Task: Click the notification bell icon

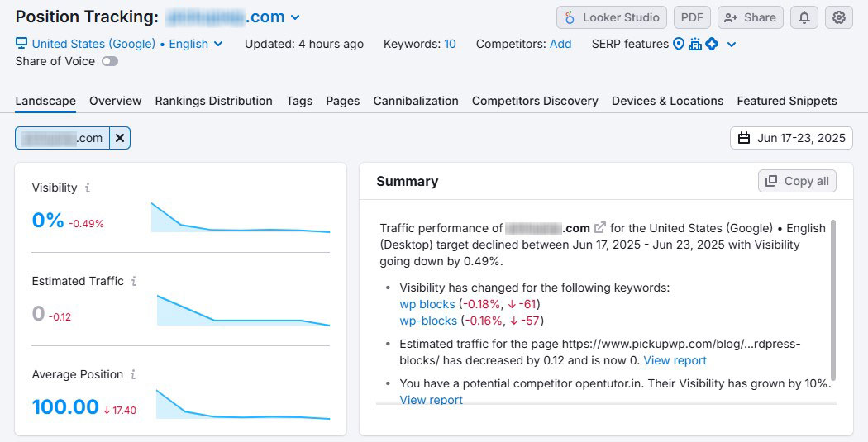Action: tap(804, 17)
